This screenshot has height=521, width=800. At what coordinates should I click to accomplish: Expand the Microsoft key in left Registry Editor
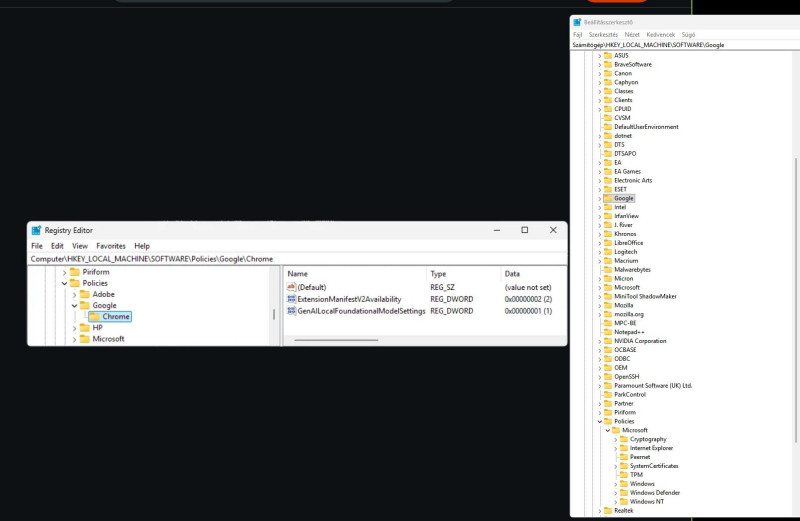pyautogui.click(x=74, y=339)
